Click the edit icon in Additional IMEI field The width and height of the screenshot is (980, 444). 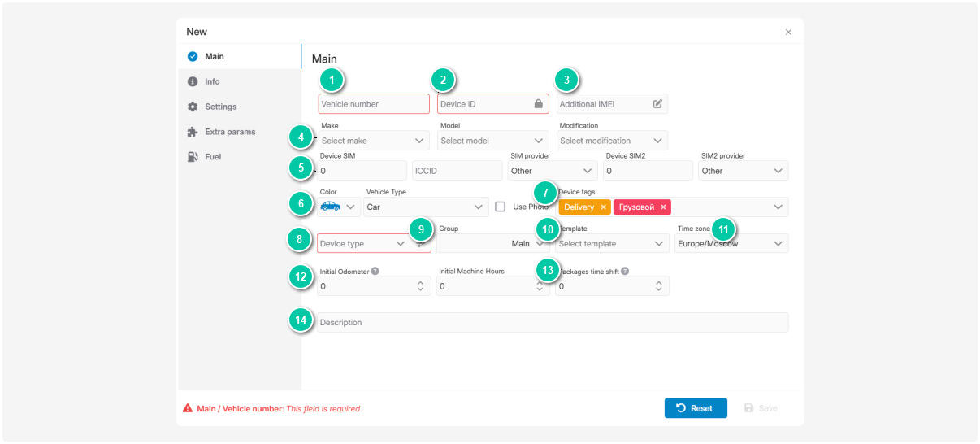point(657,104)
